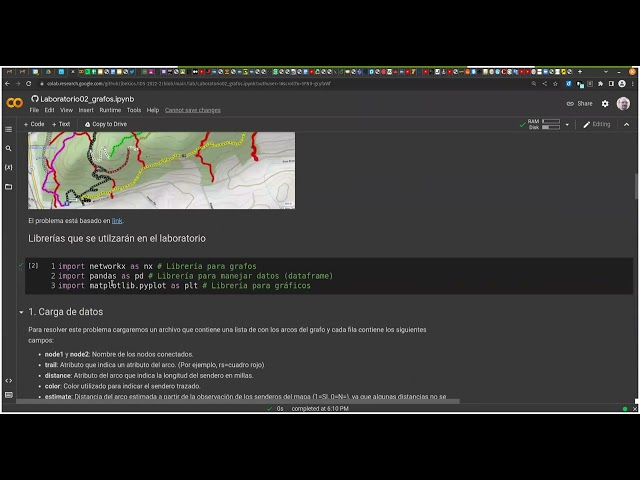Open the Runtime menu
This screenshot has width=640, height=480.
tap(110, 110)
